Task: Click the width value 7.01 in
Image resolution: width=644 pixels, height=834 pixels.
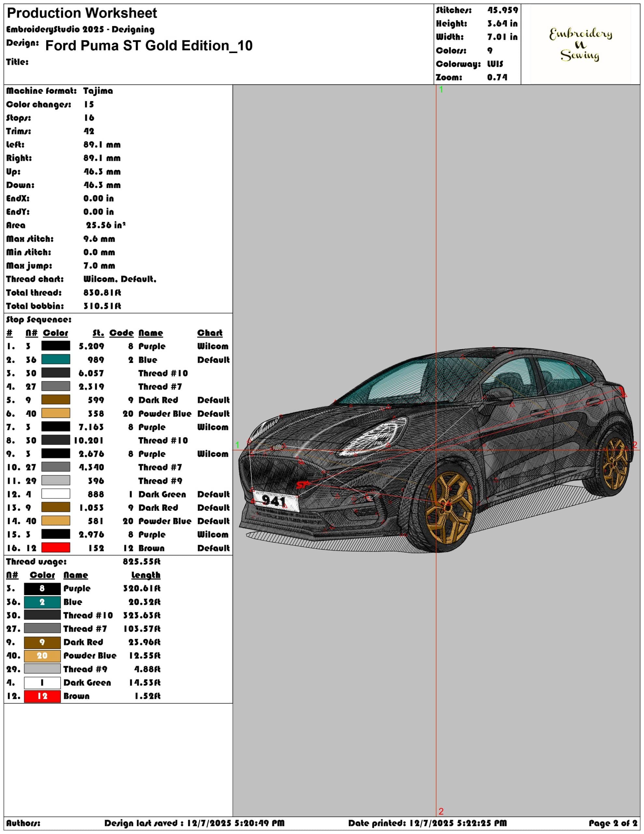Action: 502,37
